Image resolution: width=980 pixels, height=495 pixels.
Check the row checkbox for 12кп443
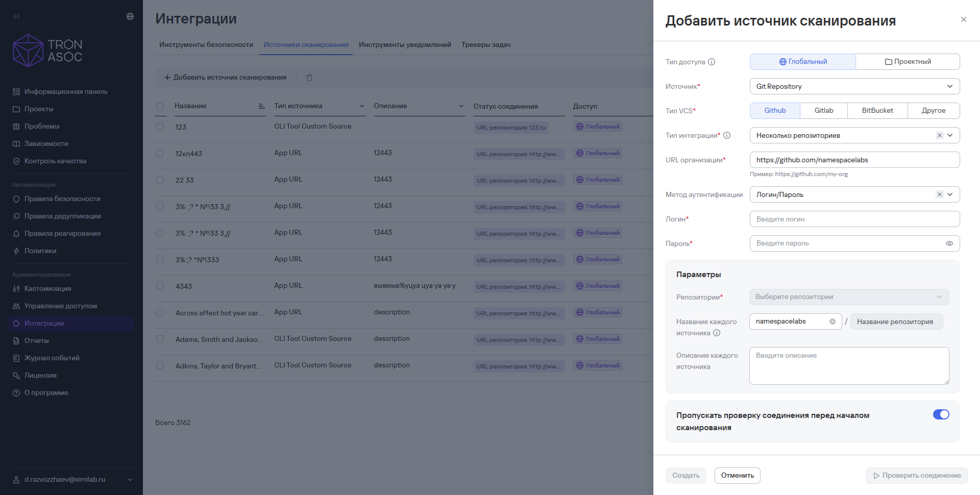pos(160,153)
